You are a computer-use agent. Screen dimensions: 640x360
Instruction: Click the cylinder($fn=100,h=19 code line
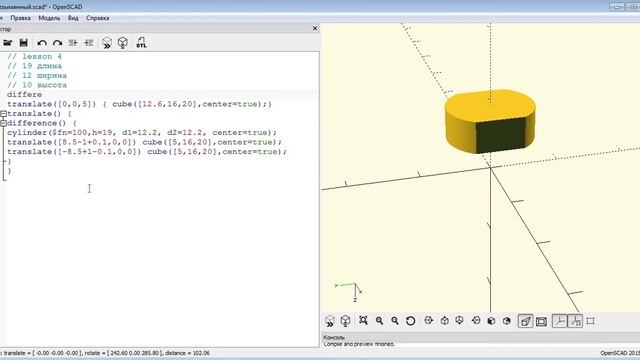[x=142, y=133]
